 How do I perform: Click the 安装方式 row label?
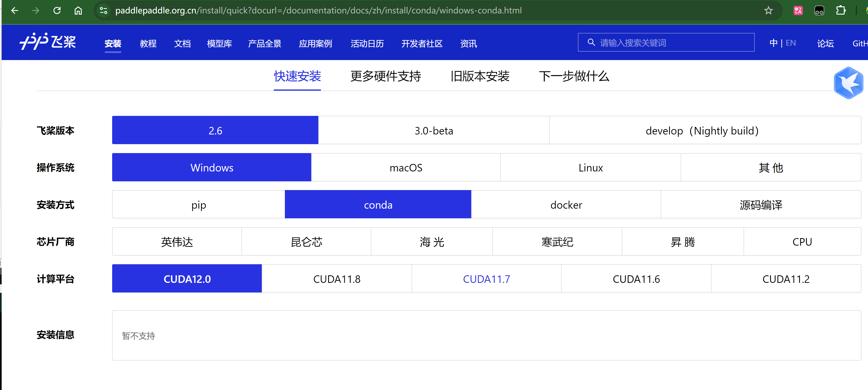[56, 204]
